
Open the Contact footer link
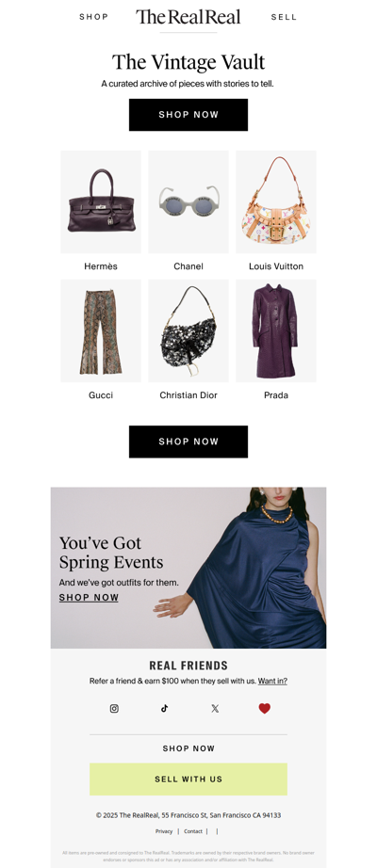click(x=193, y=831)
